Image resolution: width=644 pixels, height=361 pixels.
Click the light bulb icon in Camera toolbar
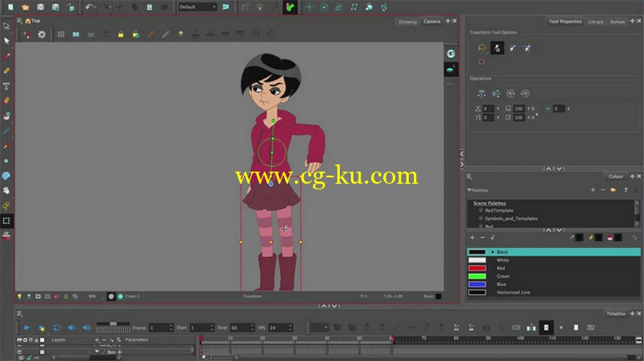tap(180, 35)
